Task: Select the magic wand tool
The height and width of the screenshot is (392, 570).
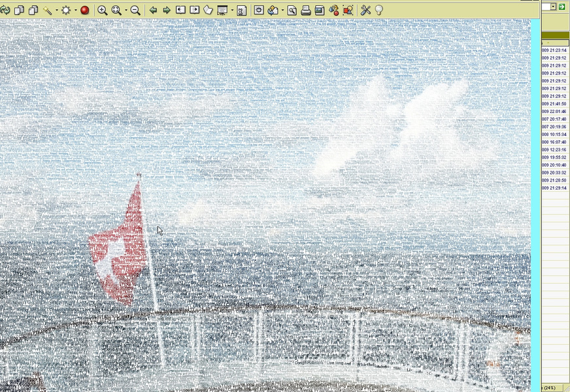Action: (x=48, y=10)
